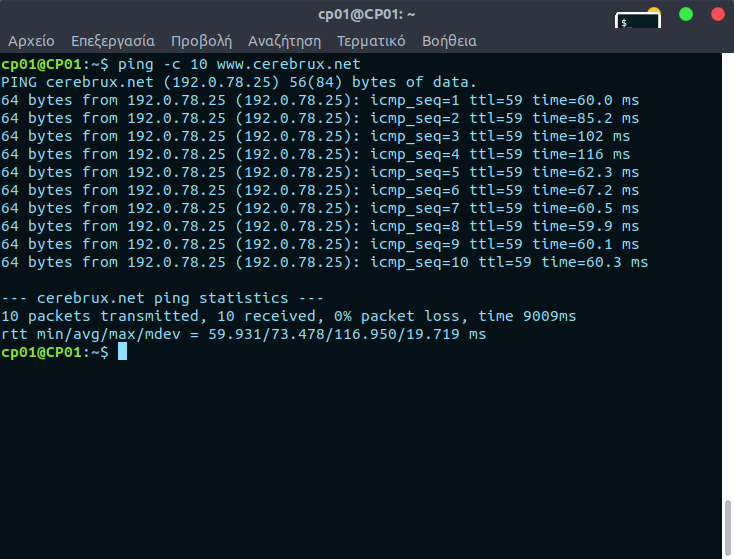
Task: Open the Αρχείο menu
Action: coord(31,41)
